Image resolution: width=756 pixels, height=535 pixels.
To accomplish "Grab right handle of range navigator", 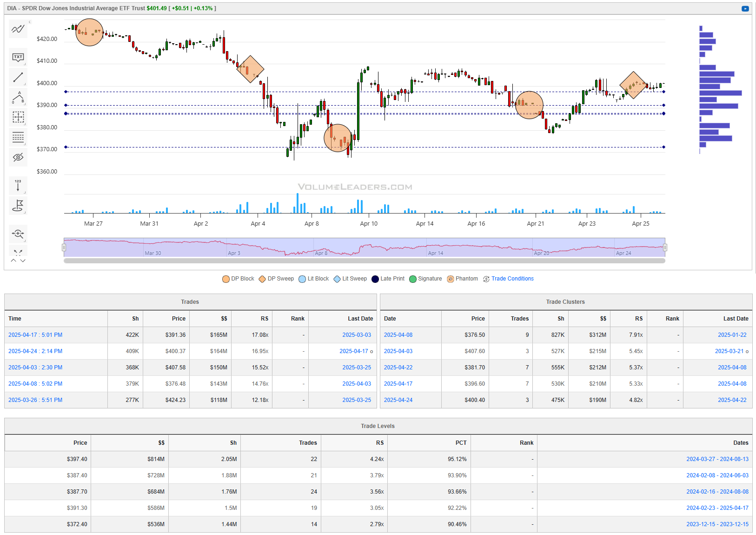I will [665, 247].
